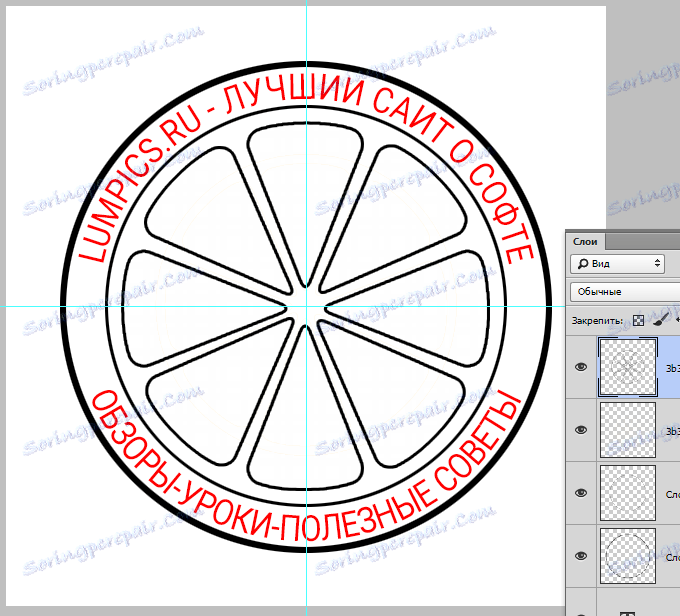Open the Обычные blend mode dropdown

625,292
